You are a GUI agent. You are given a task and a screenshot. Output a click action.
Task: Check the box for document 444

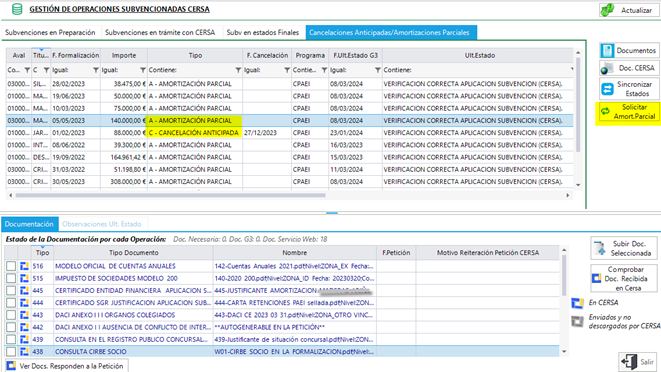11,303
